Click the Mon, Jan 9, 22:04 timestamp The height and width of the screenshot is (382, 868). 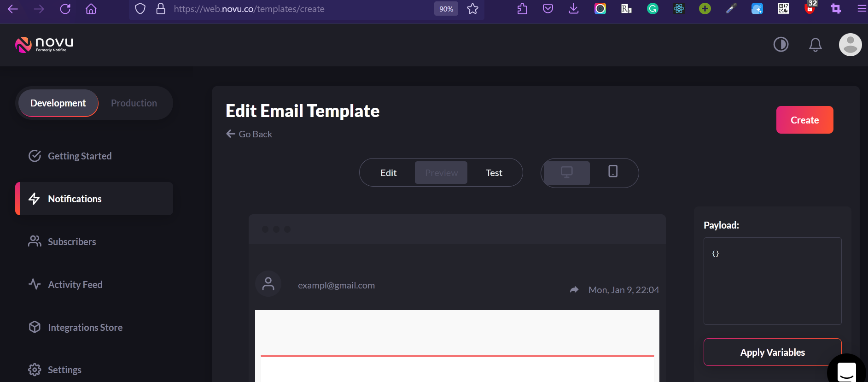[623, 290]
